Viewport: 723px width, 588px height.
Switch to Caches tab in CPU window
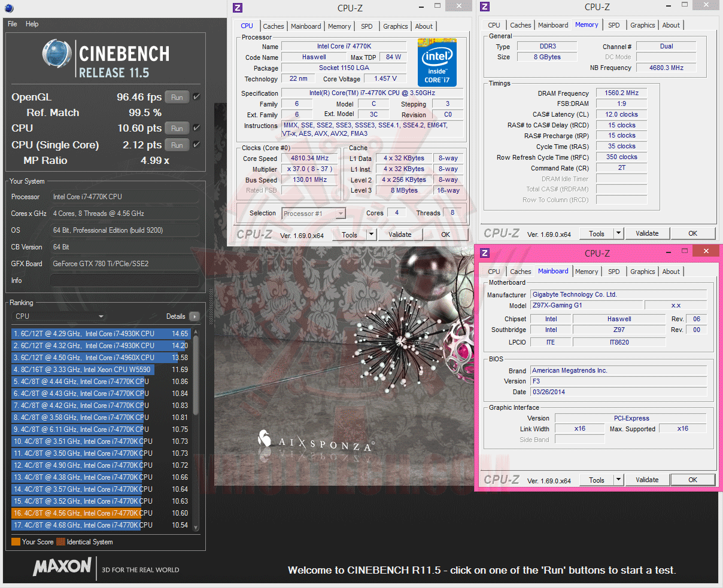274,26
